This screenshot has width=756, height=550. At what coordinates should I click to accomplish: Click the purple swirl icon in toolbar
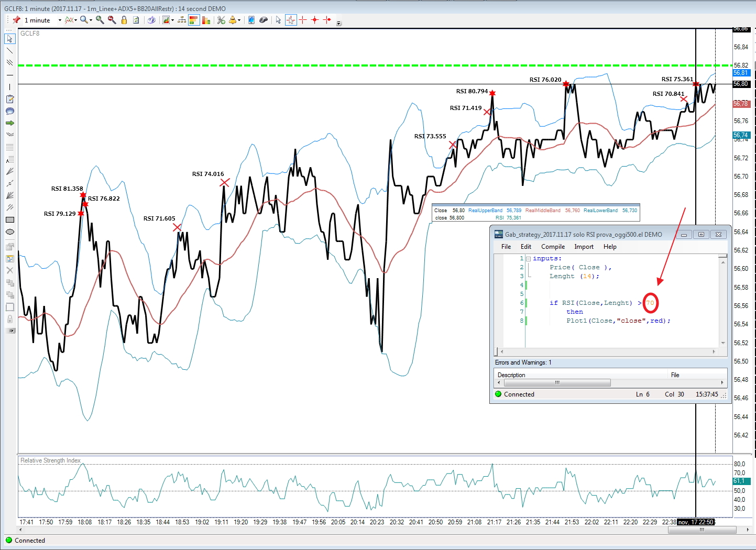pyautogui.click(x=151, y=20)
